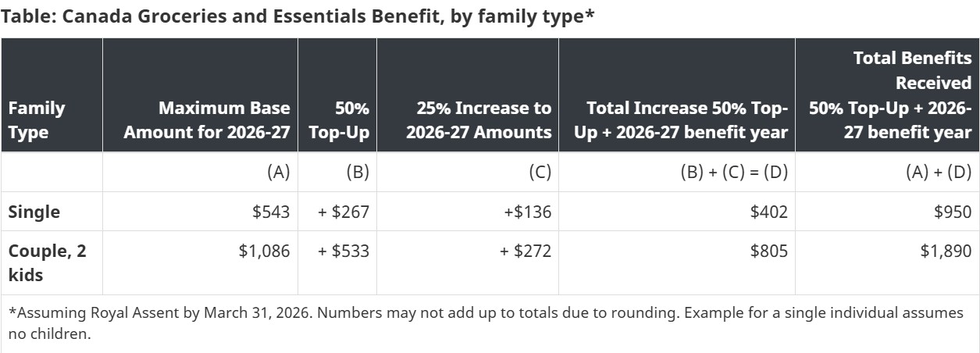This screenshot has width=980, height=353.
Task: Click the +$136 increase cell
Action: [x=527, y=212]
